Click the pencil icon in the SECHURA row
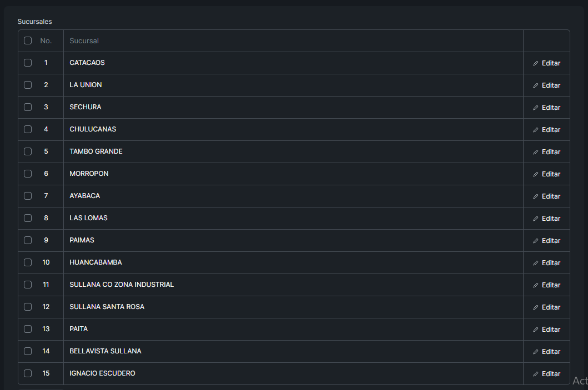 click(x=536, y=108)
